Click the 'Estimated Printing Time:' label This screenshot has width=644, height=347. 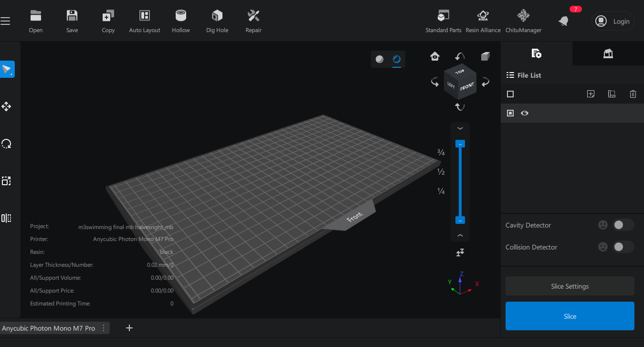pos(60,304)
